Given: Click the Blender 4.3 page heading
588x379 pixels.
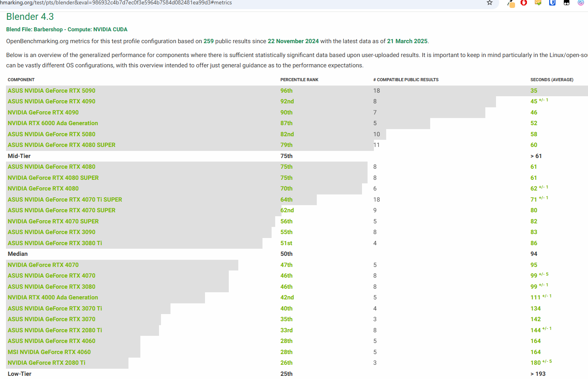Looking at the screenshot, I should click(30, 17).
